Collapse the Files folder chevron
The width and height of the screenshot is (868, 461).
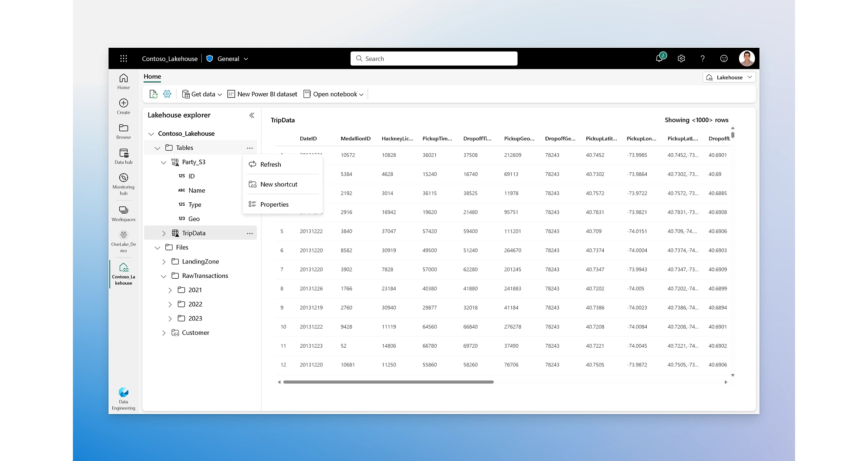tap(158, 247)
